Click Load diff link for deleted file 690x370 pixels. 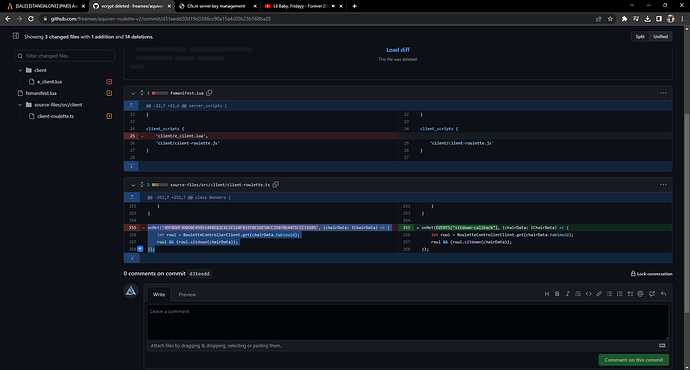pyautogui.click(x=398, y=50)
